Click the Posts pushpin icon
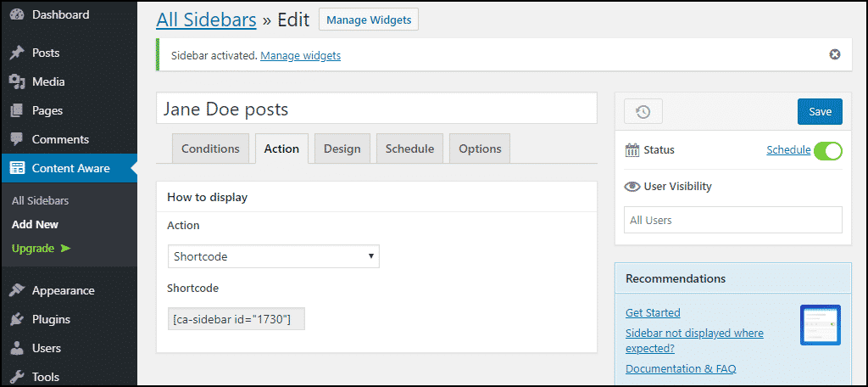The height and width of the screenshot is (387, 868). pos(17,53)
